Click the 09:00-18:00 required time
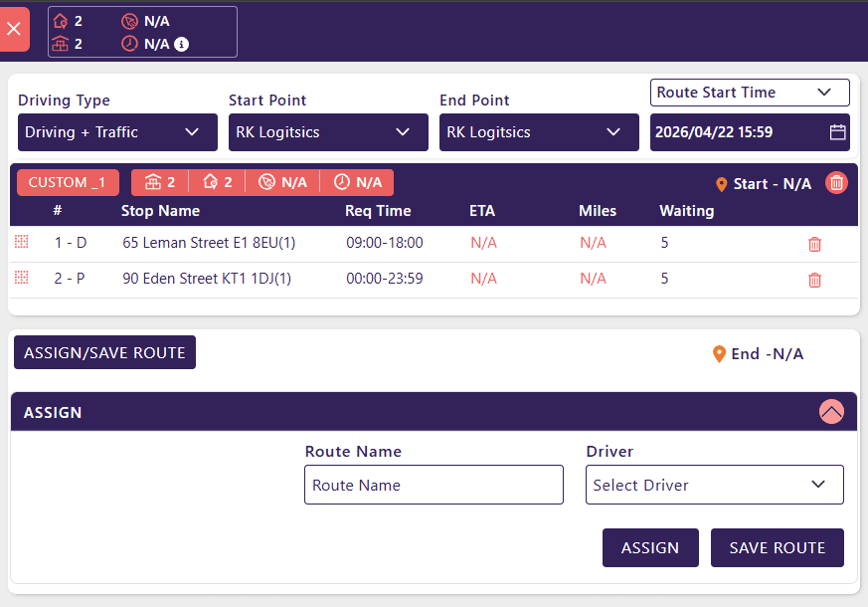The image size is (868, 607). [384, 243]
